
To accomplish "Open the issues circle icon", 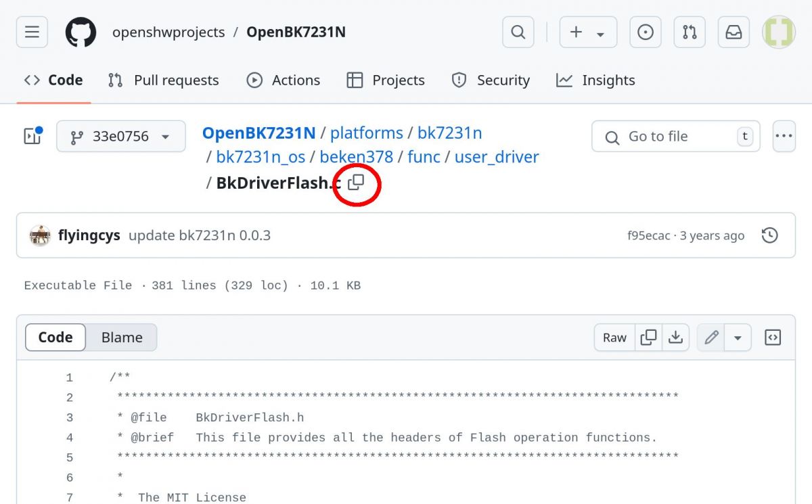I will (x=646, y=32).
